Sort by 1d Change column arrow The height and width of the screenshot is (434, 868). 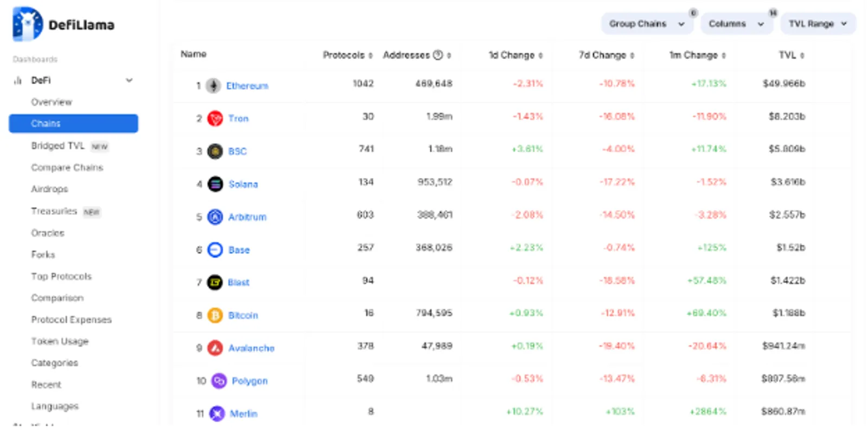[x=540, y=55]
